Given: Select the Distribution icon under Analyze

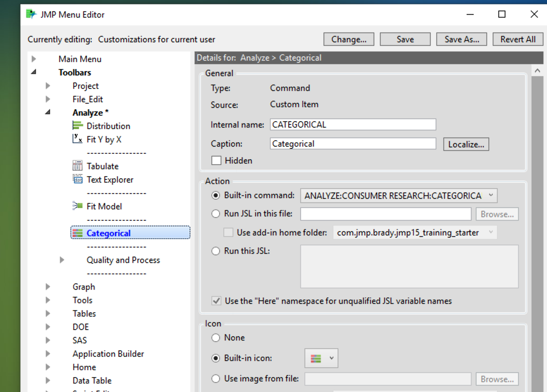Looking at the screenshot, I should 78,125.
